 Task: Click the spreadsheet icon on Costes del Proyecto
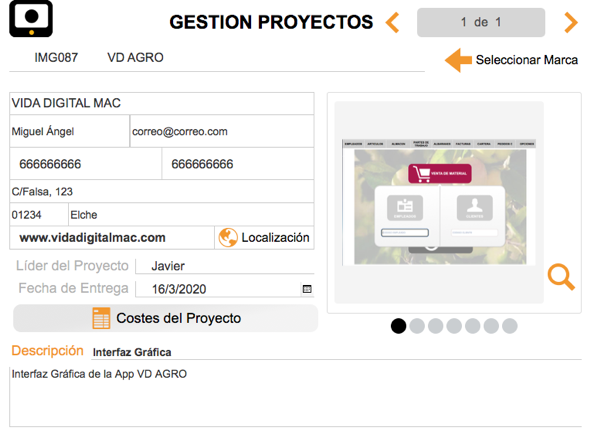101,318
